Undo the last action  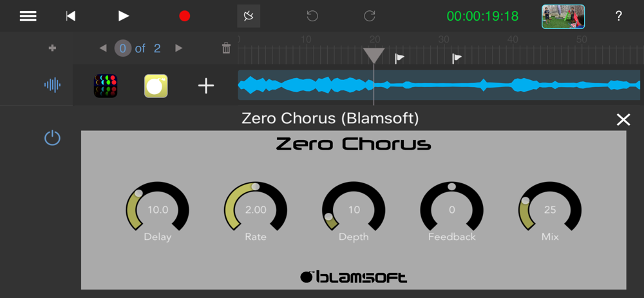click(312, 16)
